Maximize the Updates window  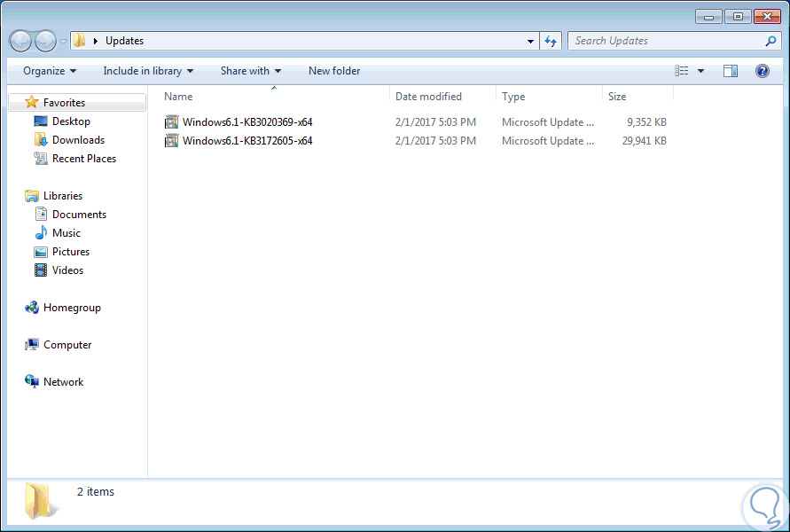tap(738, 17)
